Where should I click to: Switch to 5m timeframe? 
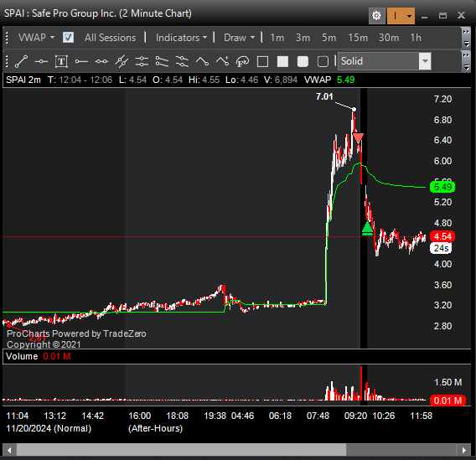tap(329, 38)
